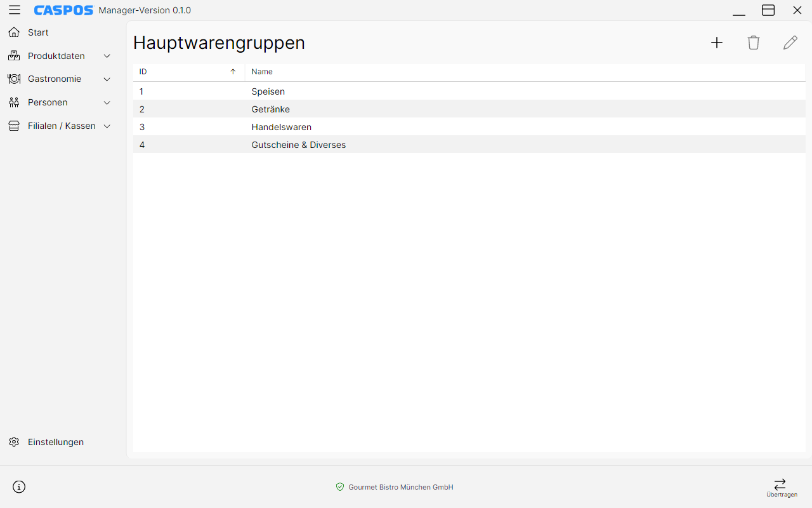
Task: Click the Produktdaten sidebar icon
Action: (x=14, y=56)
